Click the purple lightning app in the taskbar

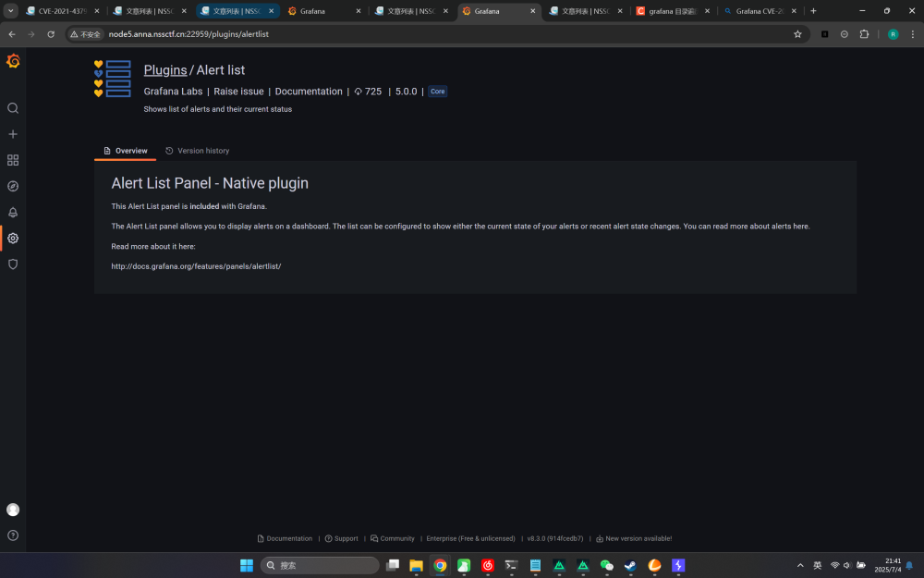[x=678, y=565]
